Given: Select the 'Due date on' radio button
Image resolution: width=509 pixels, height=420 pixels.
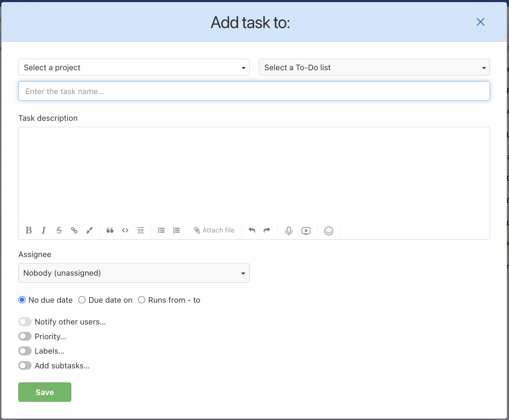Looking at the screenshot, I should [x=82, y=300].
